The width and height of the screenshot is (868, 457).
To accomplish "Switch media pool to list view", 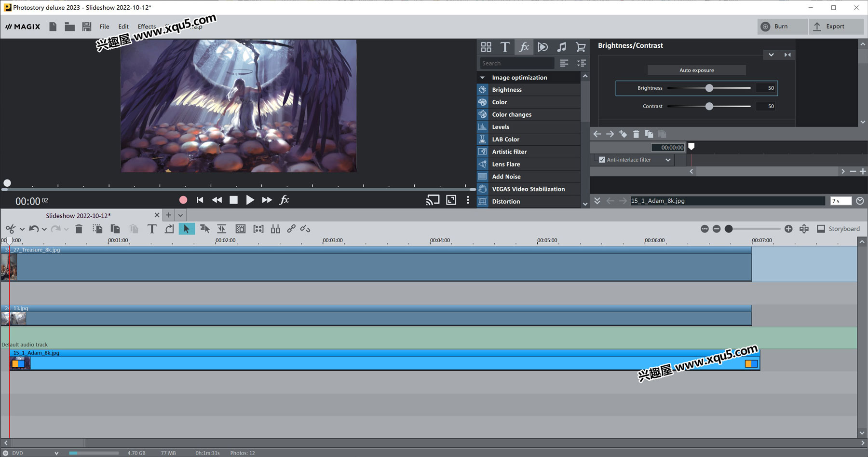I will point(564,63).
